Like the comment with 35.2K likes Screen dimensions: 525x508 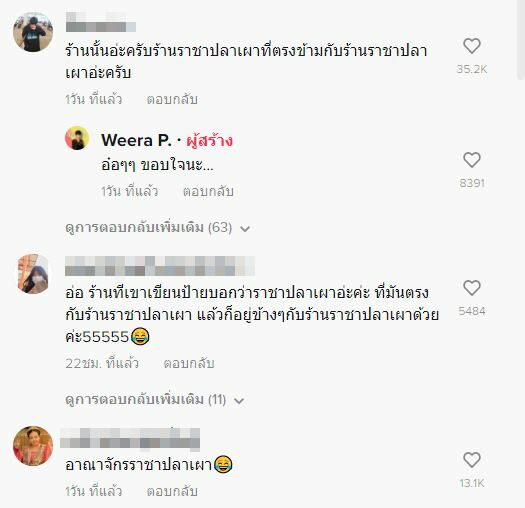point(472,46)
